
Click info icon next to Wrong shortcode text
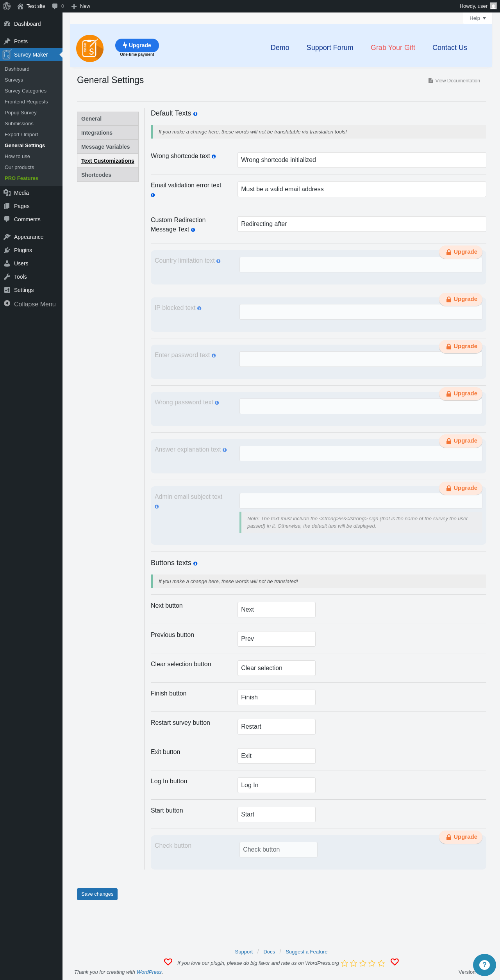[214, 157]
